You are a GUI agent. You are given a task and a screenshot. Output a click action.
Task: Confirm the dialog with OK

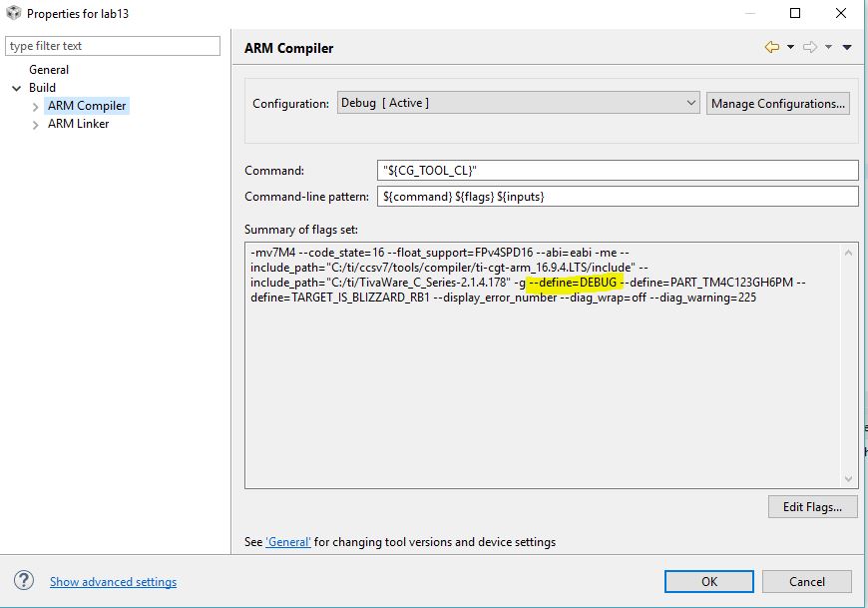coord(708,581)
